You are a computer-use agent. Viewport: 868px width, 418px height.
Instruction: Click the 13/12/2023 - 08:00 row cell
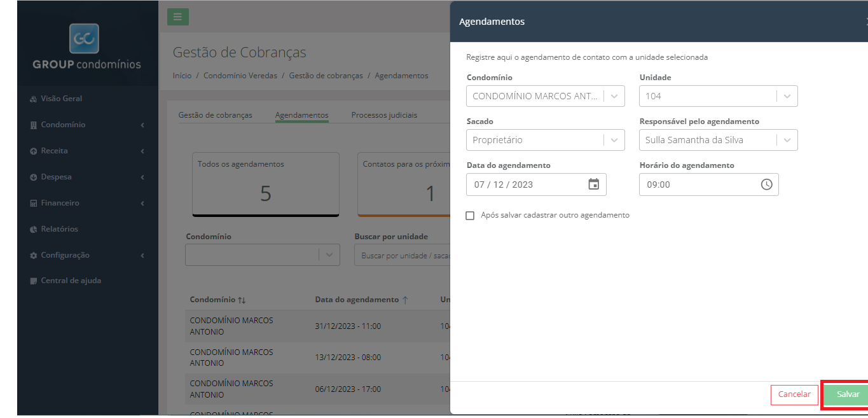(348, 358)
